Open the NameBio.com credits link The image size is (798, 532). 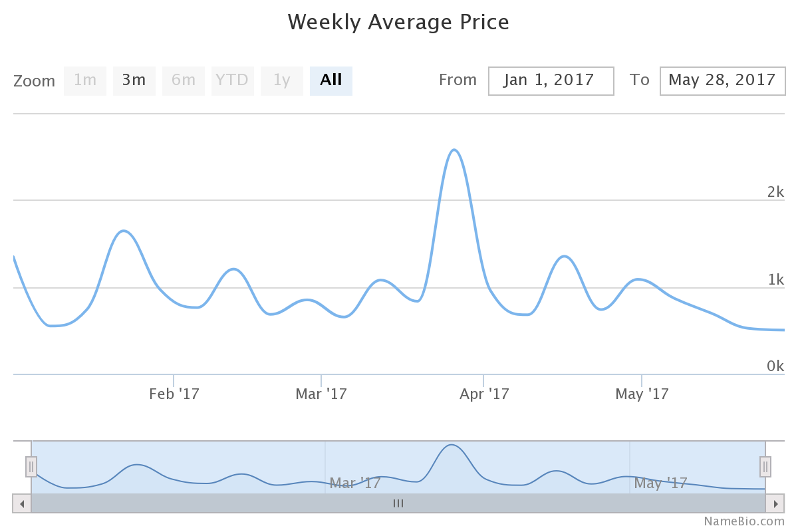pos(744,521)
